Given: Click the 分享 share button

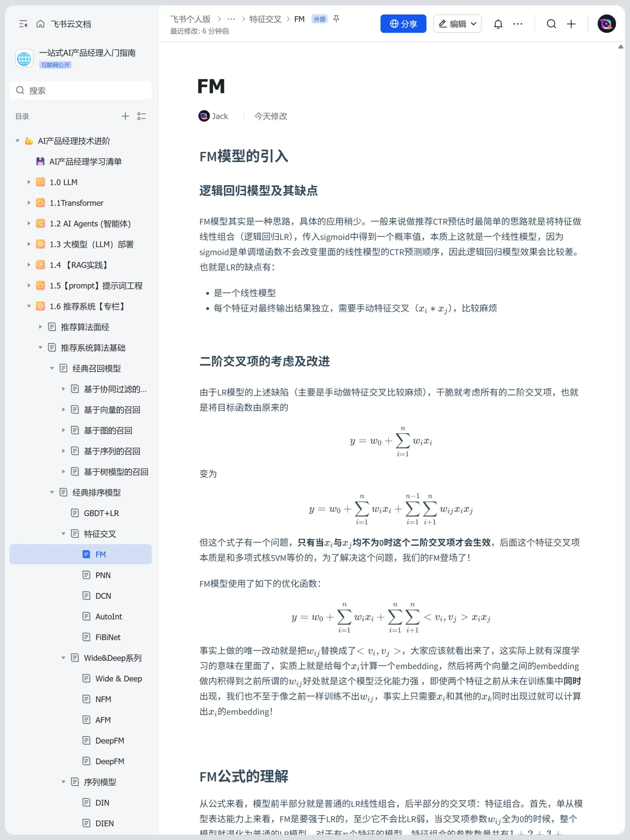Looking at the screenshot, I should tap(403, 23).
